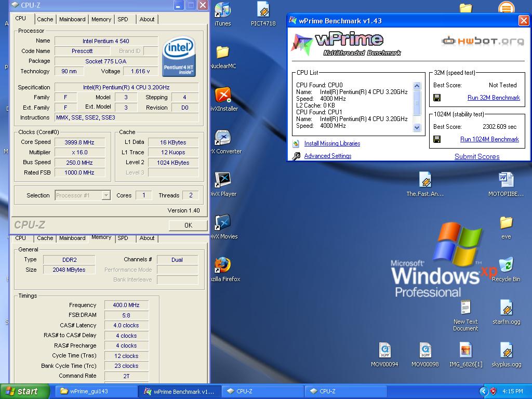Switch to Mainboard tab in upper CPU-Z
532x399 pixels.
tap(72, 19)
